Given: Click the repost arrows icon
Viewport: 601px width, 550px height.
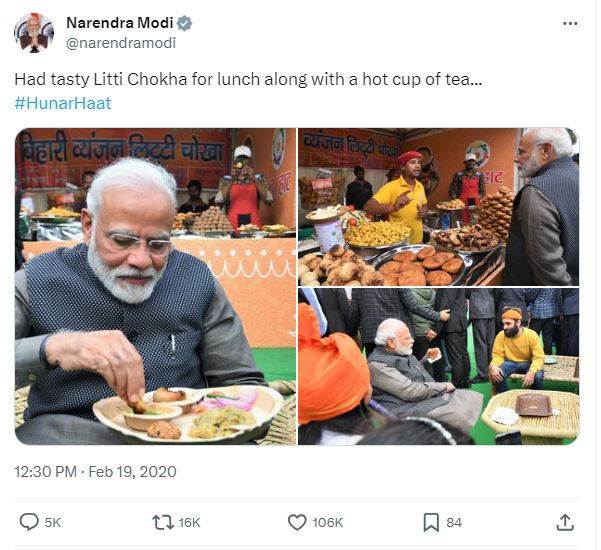Looking at the screenshot, I should 163,522.
